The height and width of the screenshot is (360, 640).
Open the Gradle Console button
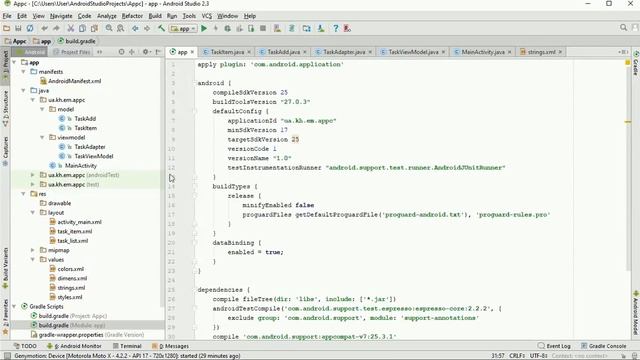coord(603,346)
